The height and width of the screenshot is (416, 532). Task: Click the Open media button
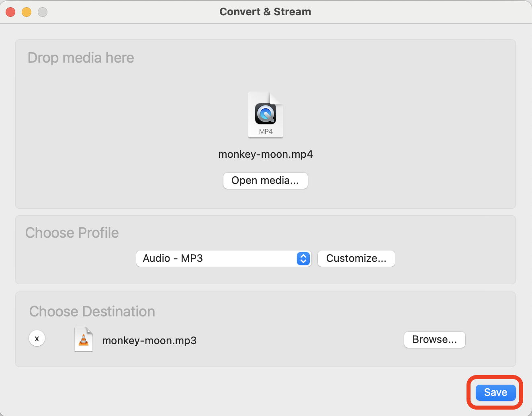point(265,181)
